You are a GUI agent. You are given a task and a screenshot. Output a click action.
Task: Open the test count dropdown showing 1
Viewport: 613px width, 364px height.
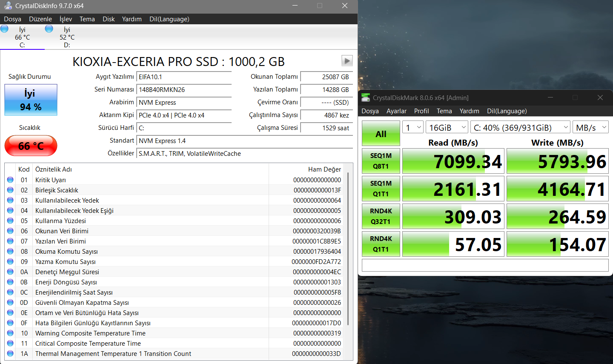[x=413, y=127]
